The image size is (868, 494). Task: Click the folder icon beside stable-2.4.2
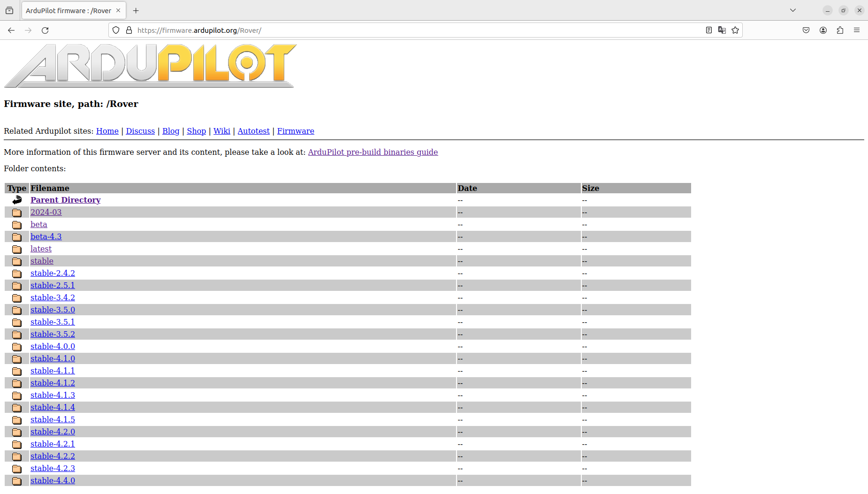pos(17,274)
